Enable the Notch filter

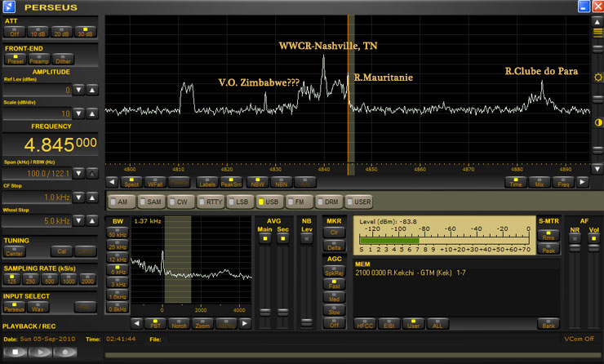coord(179,324)
